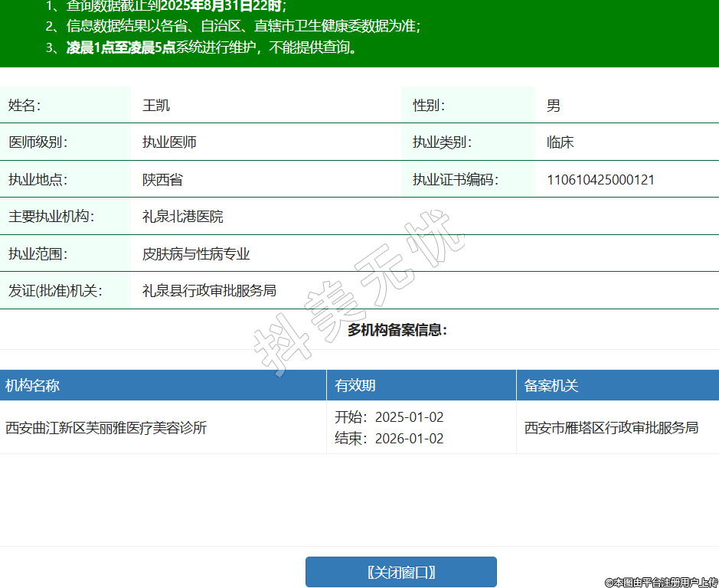Click the 礼泉北港医院 institution value
Viewport: 719px width, 588px height.
pyautogui.click(x=183, y=217)
